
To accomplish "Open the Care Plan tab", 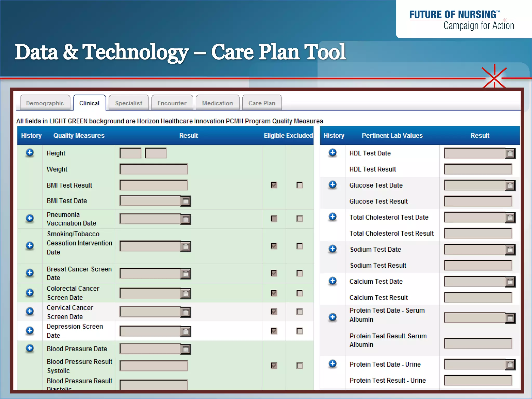I will point(262,103).
